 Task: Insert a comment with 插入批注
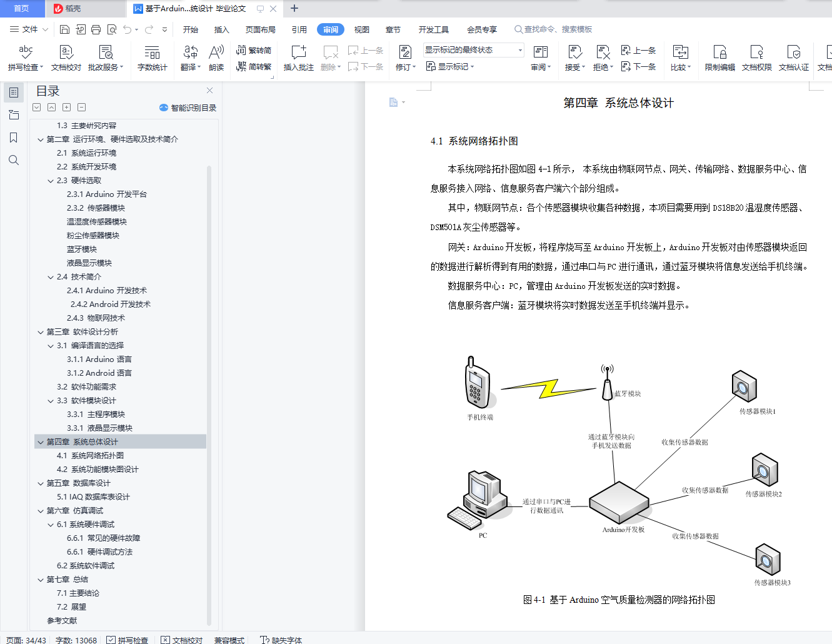[x=299, y=58]
